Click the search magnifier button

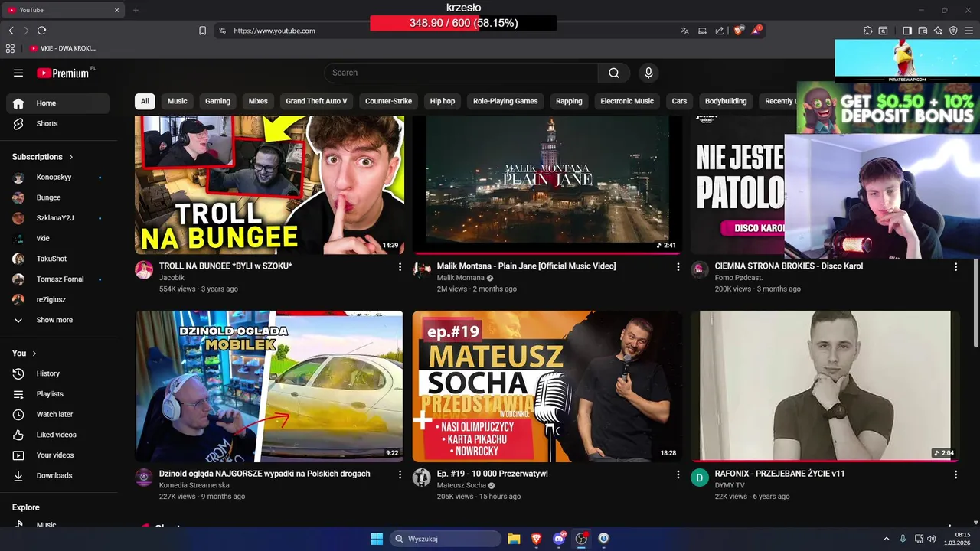[x=614, y=73]
